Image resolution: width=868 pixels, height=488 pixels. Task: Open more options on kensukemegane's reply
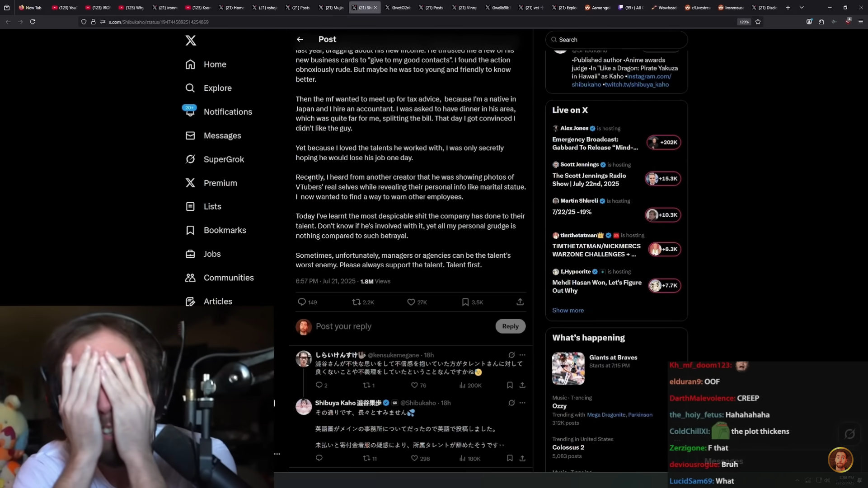[522, 355]
